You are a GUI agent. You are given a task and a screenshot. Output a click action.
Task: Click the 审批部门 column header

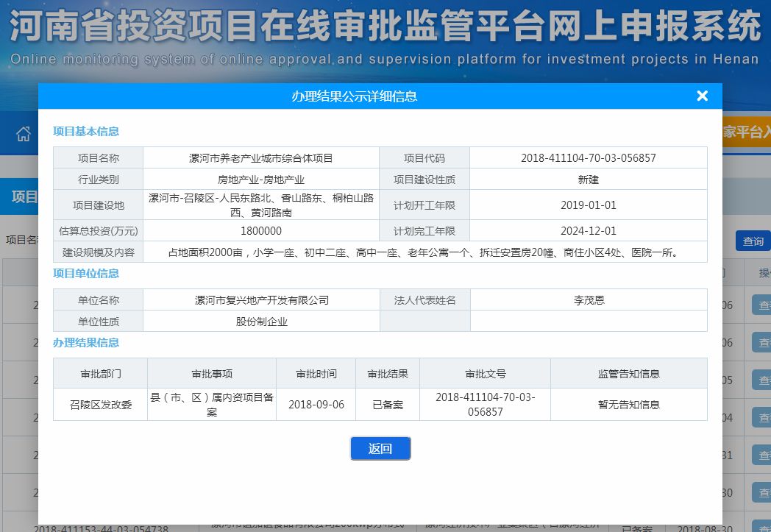click(100, 374)
